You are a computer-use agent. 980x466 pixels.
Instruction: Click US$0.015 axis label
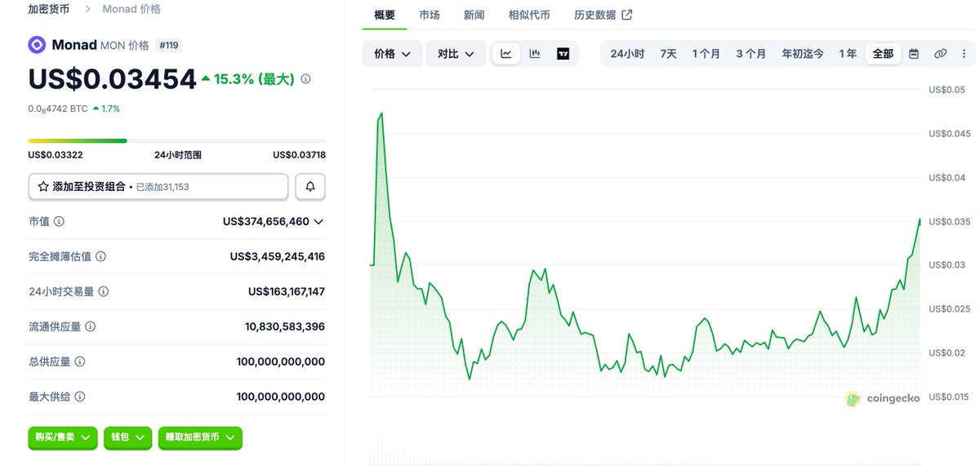[949, 397]
